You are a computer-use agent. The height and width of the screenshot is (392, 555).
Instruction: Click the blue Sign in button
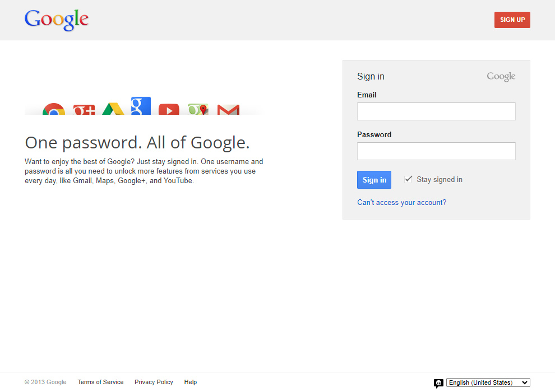click(374, 180)
